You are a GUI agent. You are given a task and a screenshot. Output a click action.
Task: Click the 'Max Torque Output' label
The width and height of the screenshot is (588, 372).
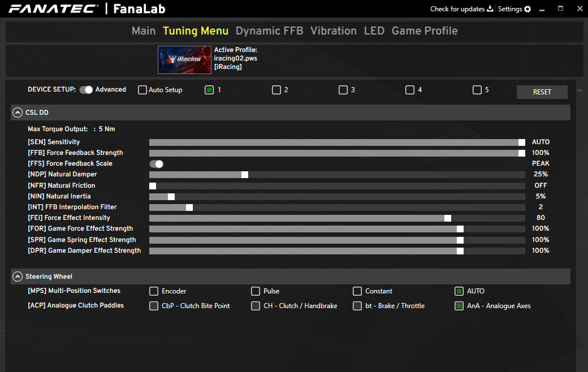(x=58, y=129)
